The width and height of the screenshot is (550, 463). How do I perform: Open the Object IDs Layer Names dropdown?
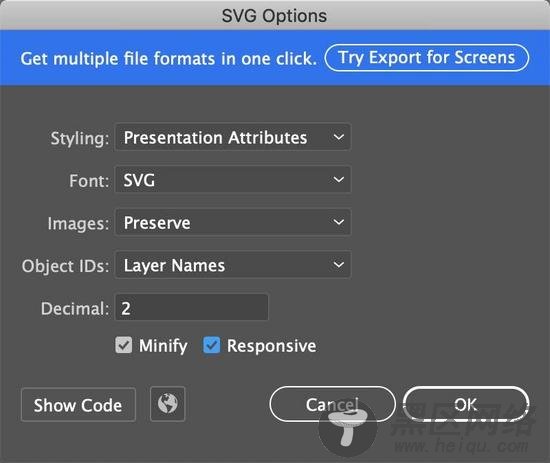click(x=233, y=265)
